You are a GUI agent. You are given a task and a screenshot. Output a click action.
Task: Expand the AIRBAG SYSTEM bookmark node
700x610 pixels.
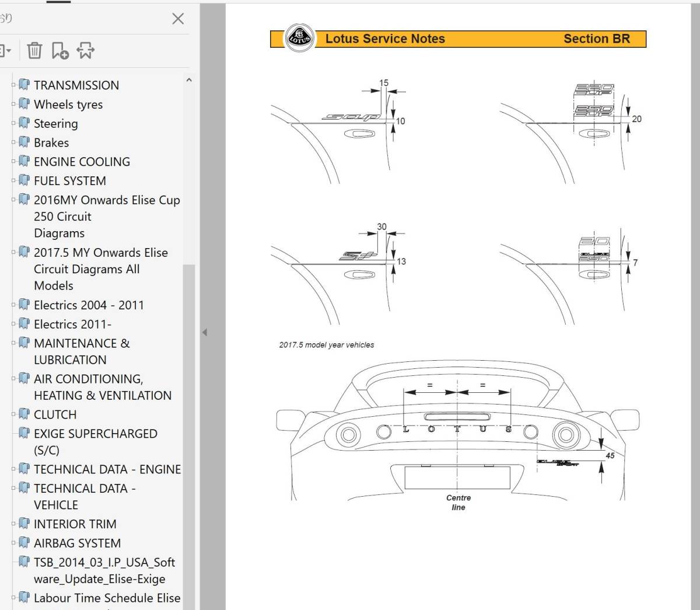(13, 543)
